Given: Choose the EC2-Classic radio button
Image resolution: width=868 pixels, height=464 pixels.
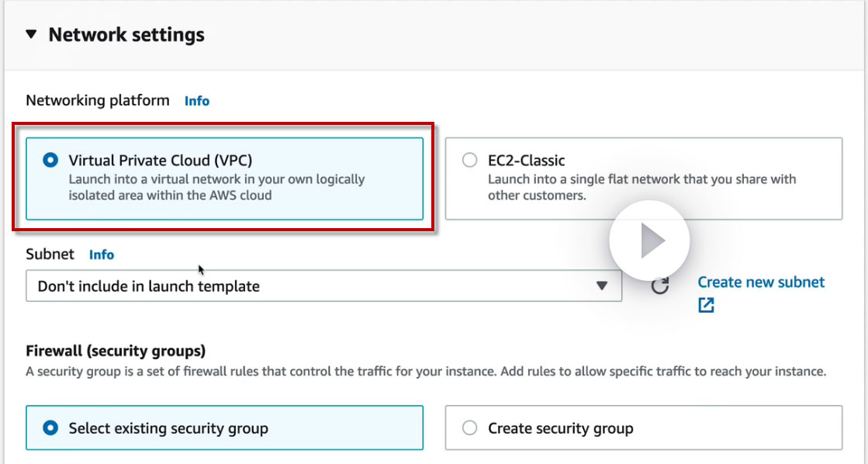Looking at the screenshot, I should tap(469, 161).
